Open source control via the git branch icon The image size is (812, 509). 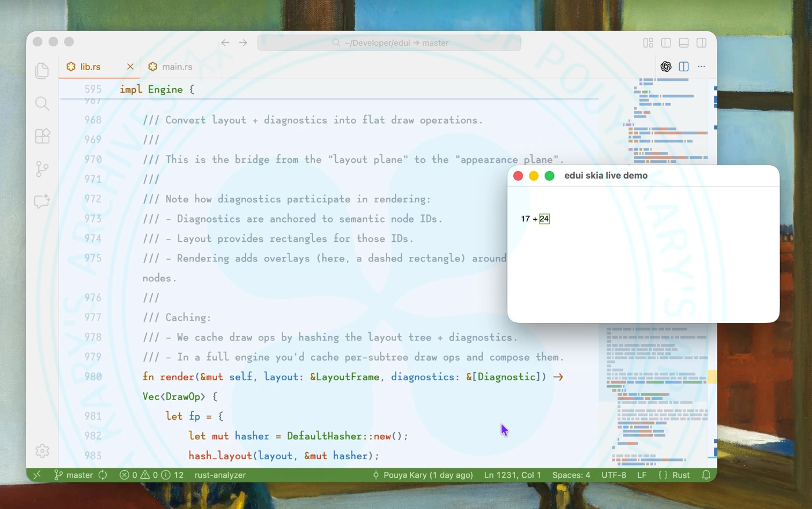tap(42, 169)
